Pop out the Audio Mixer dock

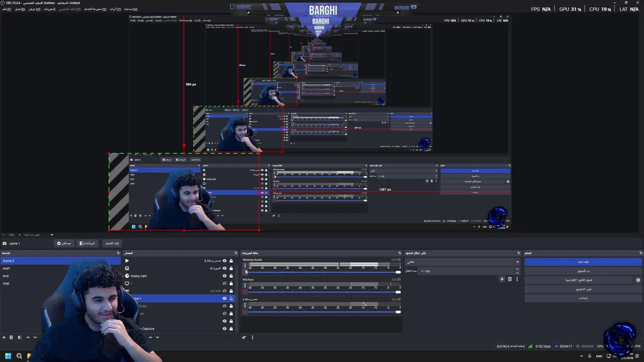pyautogui.click(x=400, y=253)
